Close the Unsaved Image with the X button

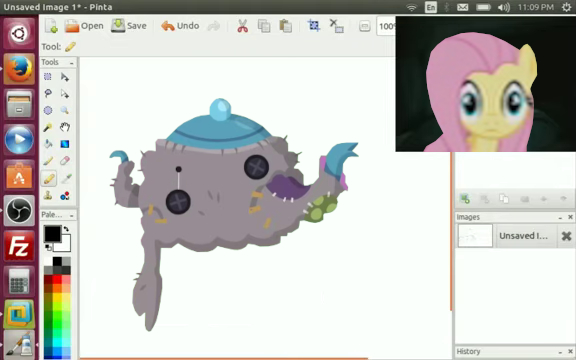pos(566,236)
